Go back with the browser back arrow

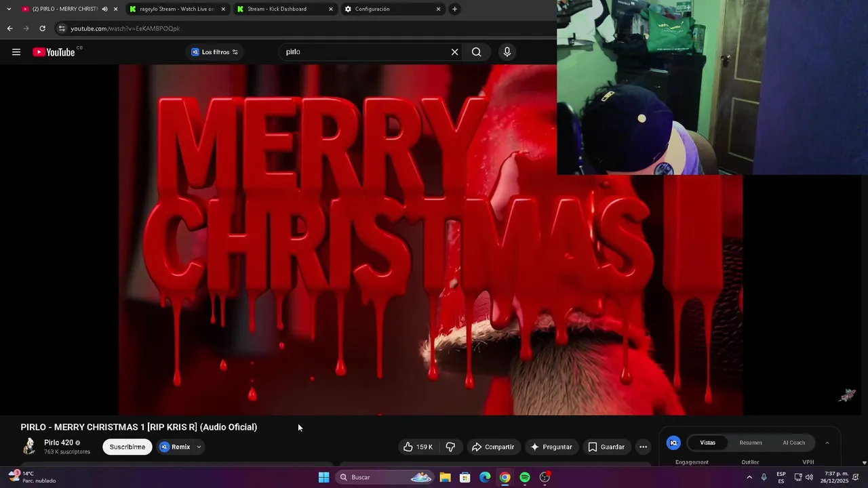(x=9, y=28)
